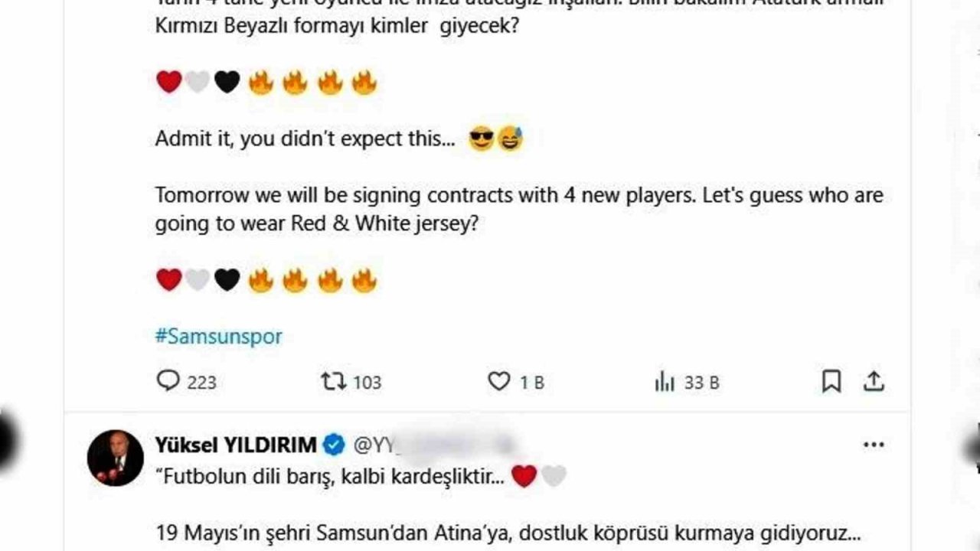The height and width of the screenshot is (551, 980).
Task: Click the sunglasses emoji after "expect this"
Action: (x=481, y=140)
